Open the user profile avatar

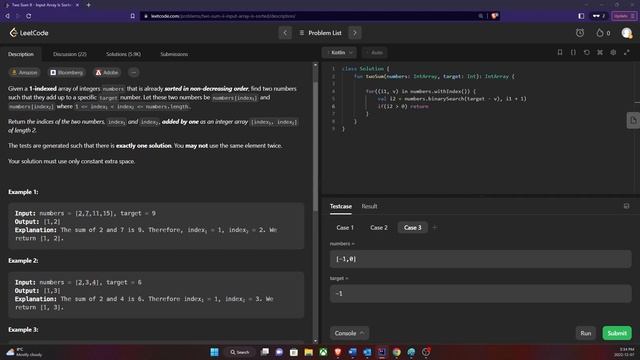point(627,33)
